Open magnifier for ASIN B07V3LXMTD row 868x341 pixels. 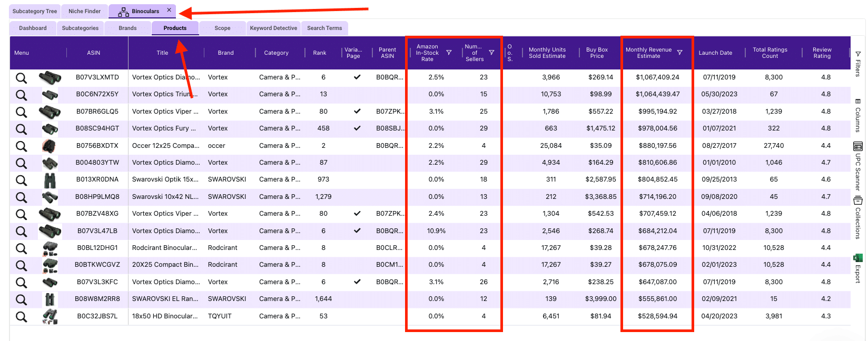(21, 78)
